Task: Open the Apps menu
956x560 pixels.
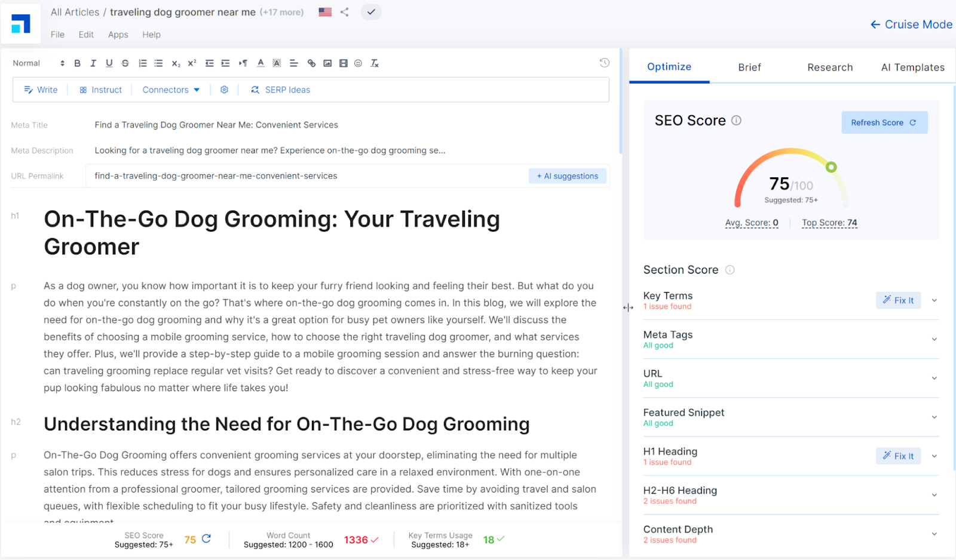Action: coord(118,35)
